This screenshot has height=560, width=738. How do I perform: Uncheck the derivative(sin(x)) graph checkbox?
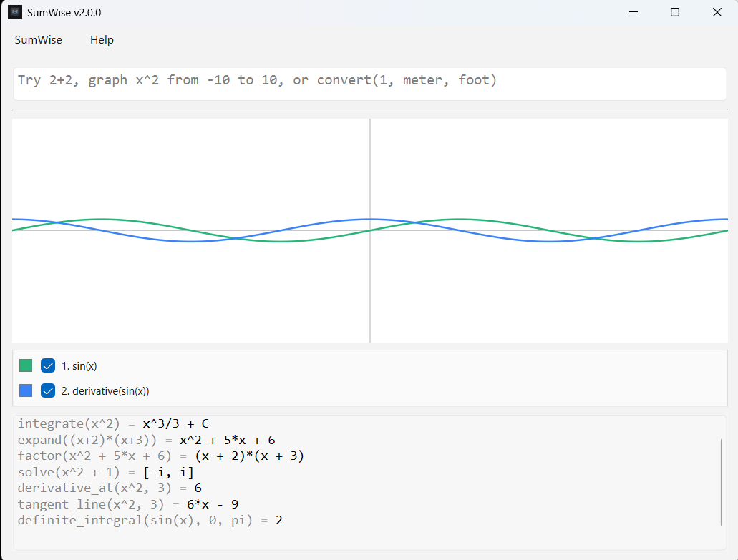[x=48, y=390]
